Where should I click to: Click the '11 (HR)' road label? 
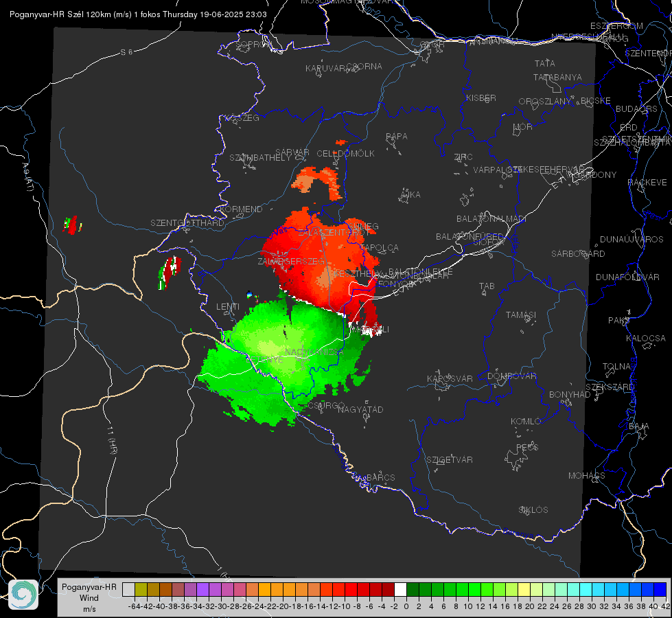click(111, 440)
